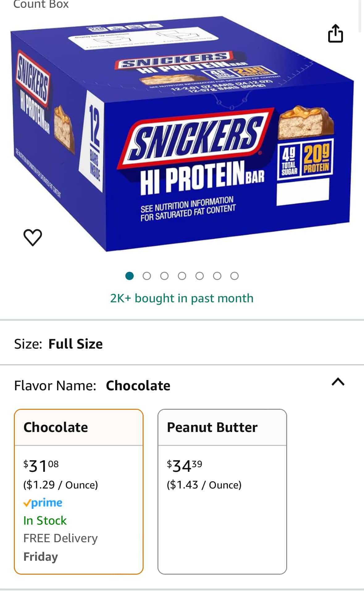364x591 pixels.
Task: Switch to last image carousel dot
Action: point(235,276)
